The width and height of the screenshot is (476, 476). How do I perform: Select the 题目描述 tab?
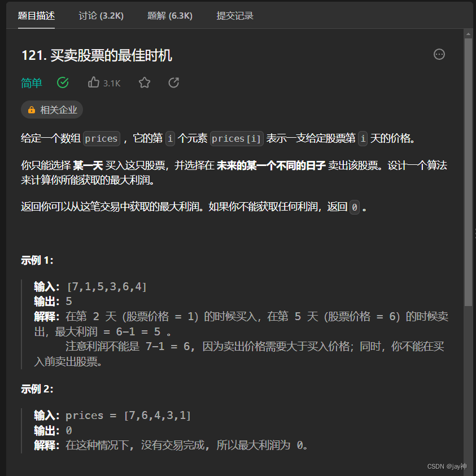pyautogui.click(x=37, y=16)
